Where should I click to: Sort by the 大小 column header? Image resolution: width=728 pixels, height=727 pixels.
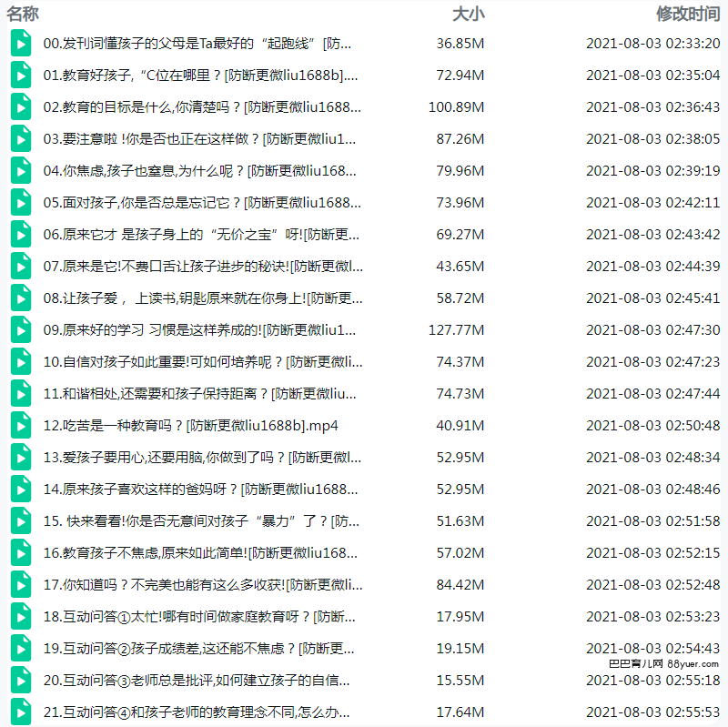[468, 14]
